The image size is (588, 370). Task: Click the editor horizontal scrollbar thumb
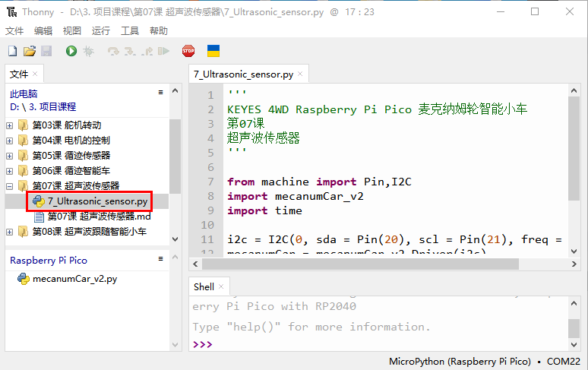(x=360, y=264)
